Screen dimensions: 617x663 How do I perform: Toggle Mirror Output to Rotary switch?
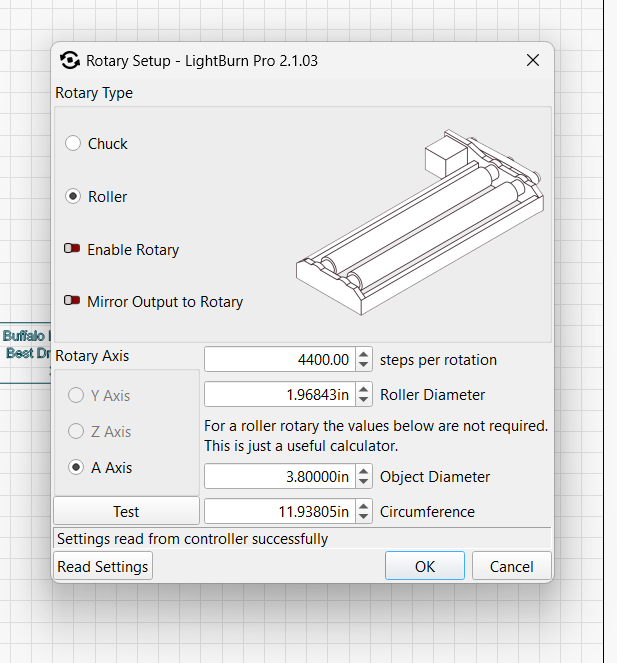pyautogui.click(x=72, y=301)
